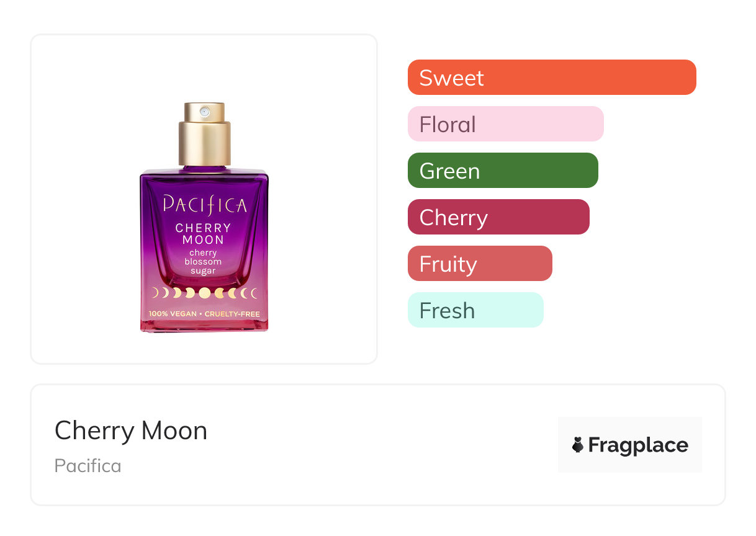This screenshot has height=536, width=756.
Task: Select the mint Fresh accord bar
Action: tap(475, 310)
